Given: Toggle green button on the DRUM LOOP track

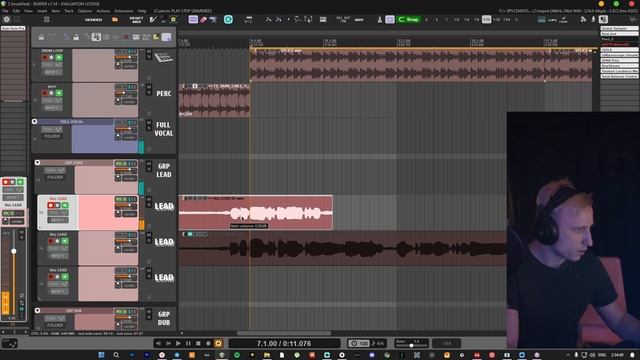Looking at the screenshot, I should 59,58.
